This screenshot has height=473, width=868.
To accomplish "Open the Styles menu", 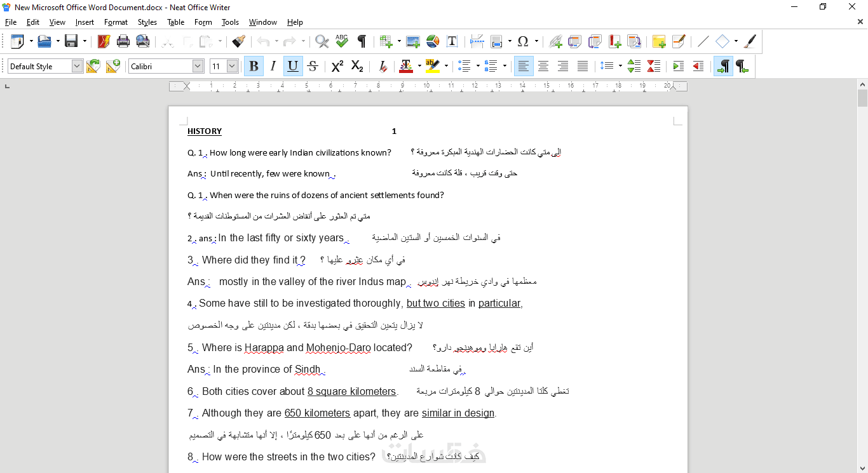I will pos(147,22).
